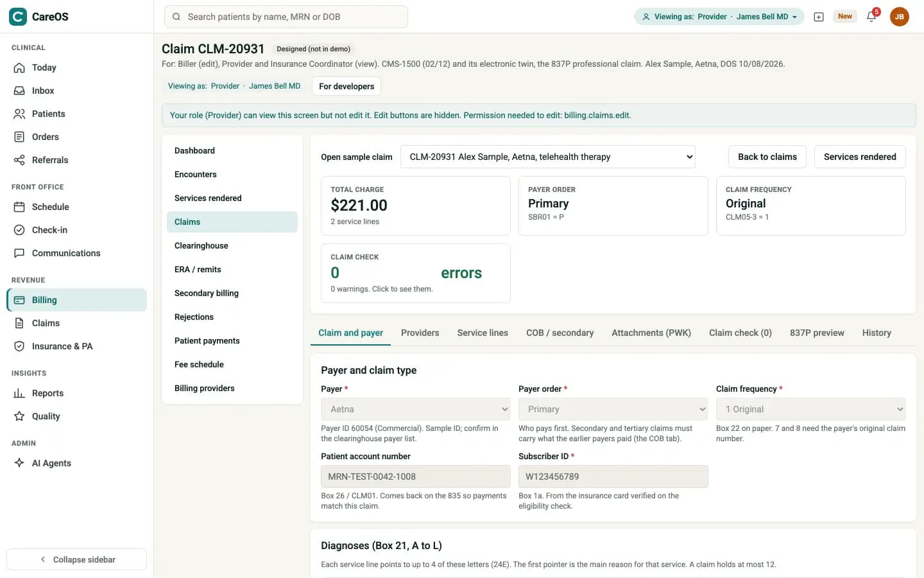
Task: Click the New badge button in header
Action: point(845,17)
